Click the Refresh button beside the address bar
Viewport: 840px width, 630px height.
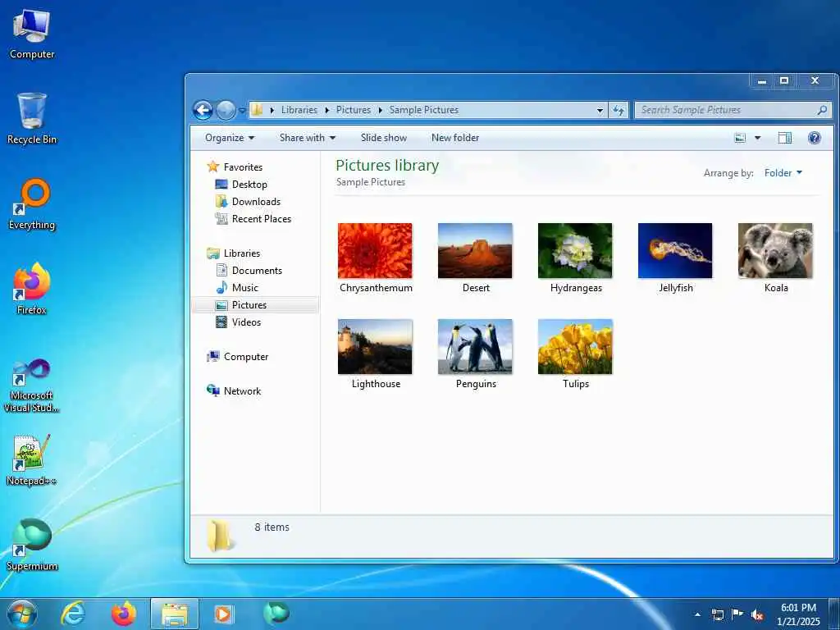619,110
